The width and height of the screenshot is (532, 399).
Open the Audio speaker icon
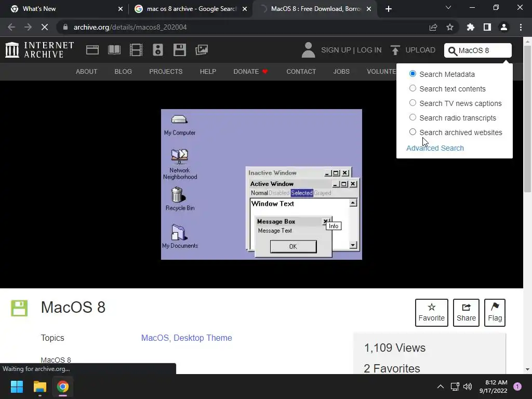point(158,50)
